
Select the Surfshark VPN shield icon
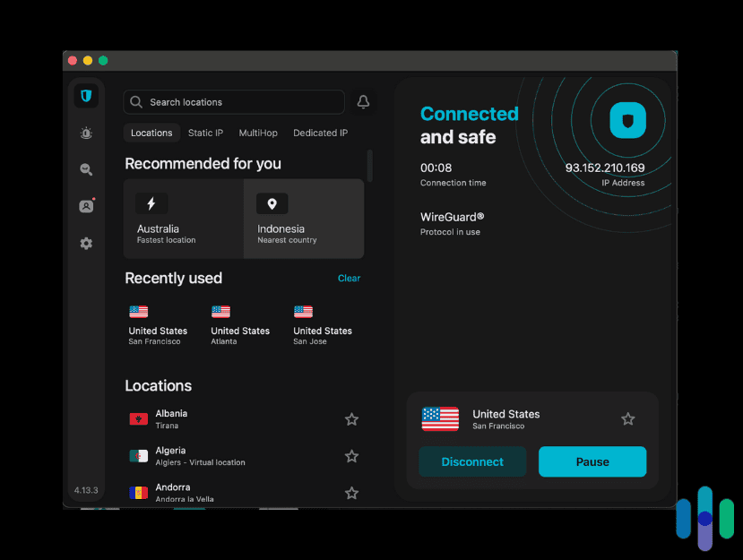tap(85, 95)
